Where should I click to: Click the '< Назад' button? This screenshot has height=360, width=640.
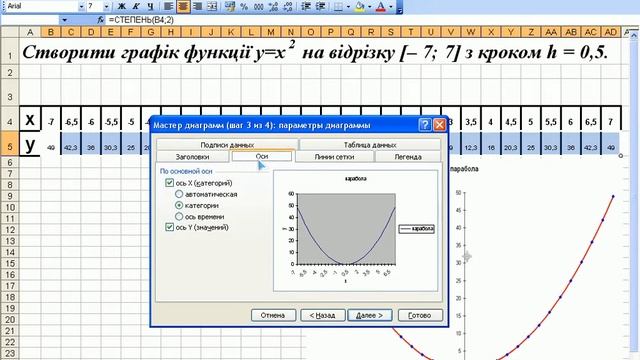[x=322, y=315]
